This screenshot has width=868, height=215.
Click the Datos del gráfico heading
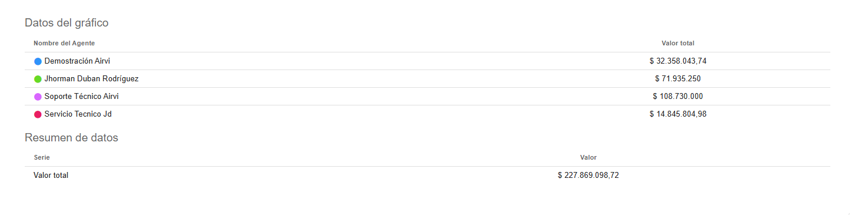(66, 24)
